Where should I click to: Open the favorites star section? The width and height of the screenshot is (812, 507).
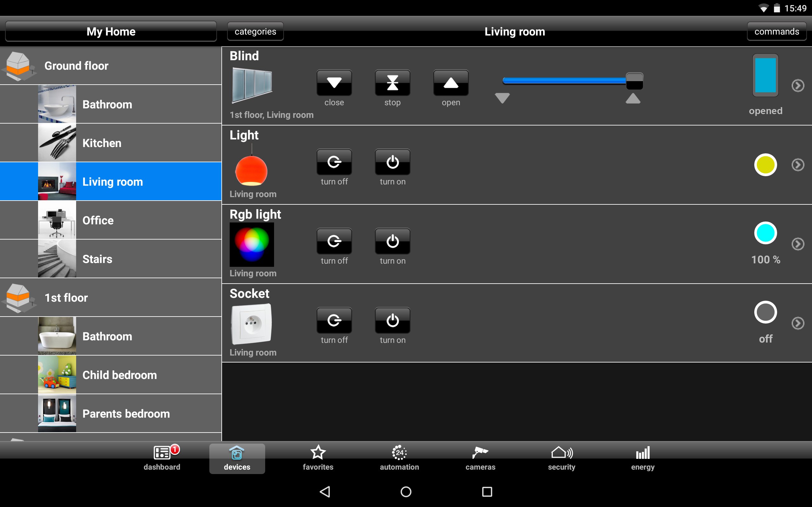[318, 458]
